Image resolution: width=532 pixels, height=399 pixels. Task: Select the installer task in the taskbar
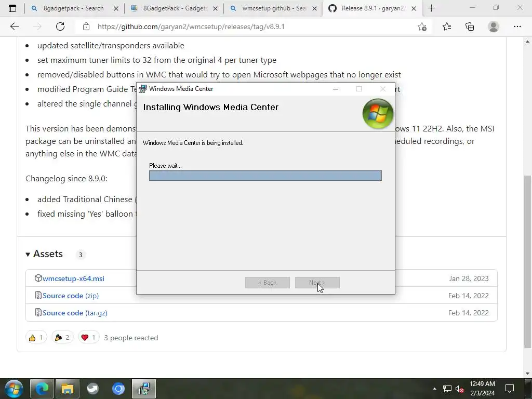click(x=144, y=389)
